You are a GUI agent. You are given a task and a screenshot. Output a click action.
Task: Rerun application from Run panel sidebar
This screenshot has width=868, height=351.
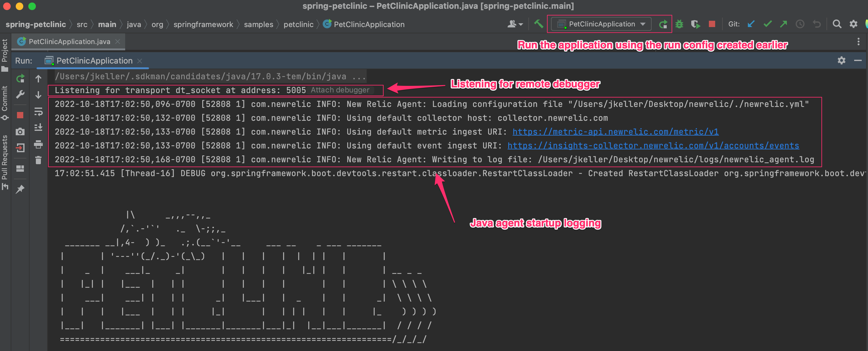(x=20, y=79)
